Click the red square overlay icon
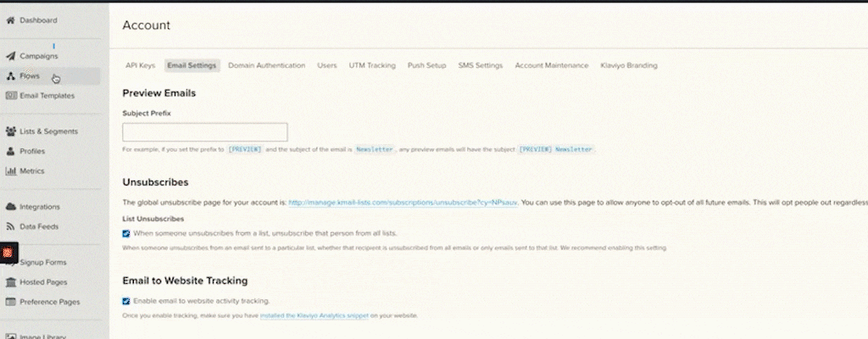The width and height of the screenshot is (868, 339). click(8, 253)
